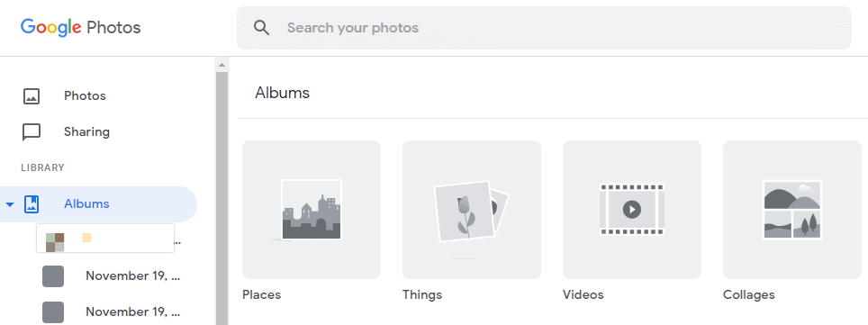Click the Videos label link

[583, 294]
